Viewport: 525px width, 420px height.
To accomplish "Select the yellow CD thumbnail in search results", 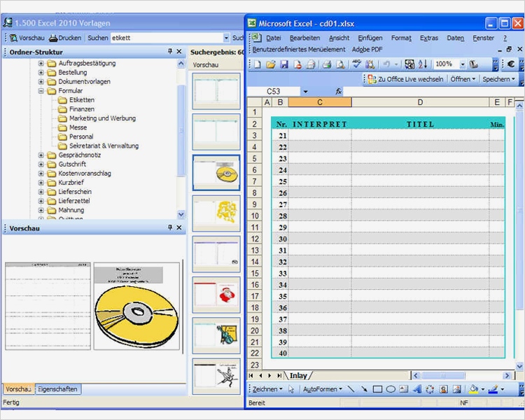I will pos(216,172).
